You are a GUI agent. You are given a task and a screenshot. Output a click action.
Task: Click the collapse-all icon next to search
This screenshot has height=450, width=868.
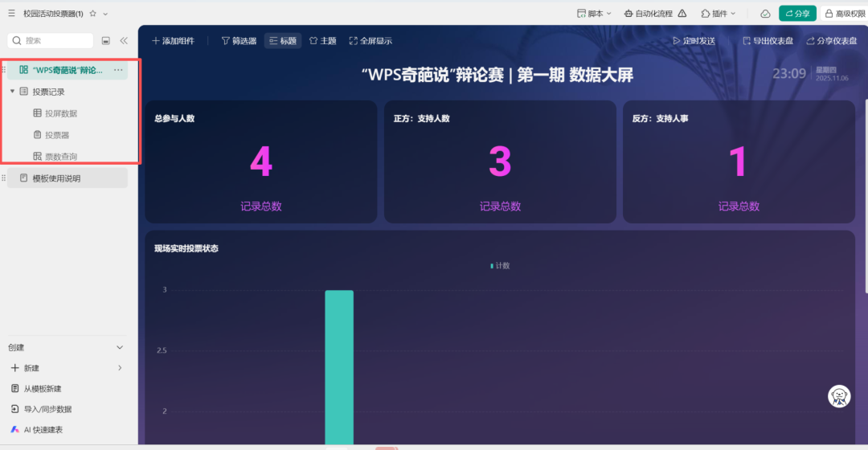tap(106, 40)
